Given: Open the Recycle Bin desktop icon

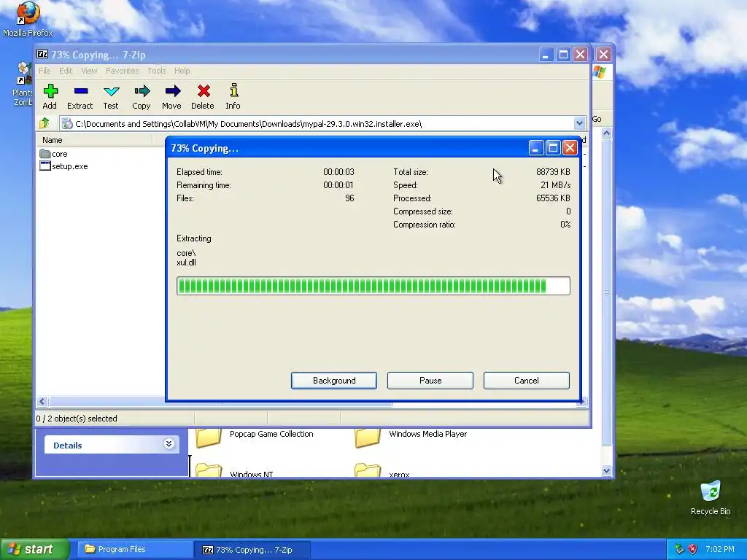Looking at the screenshot, I should (x=711, y=498).
